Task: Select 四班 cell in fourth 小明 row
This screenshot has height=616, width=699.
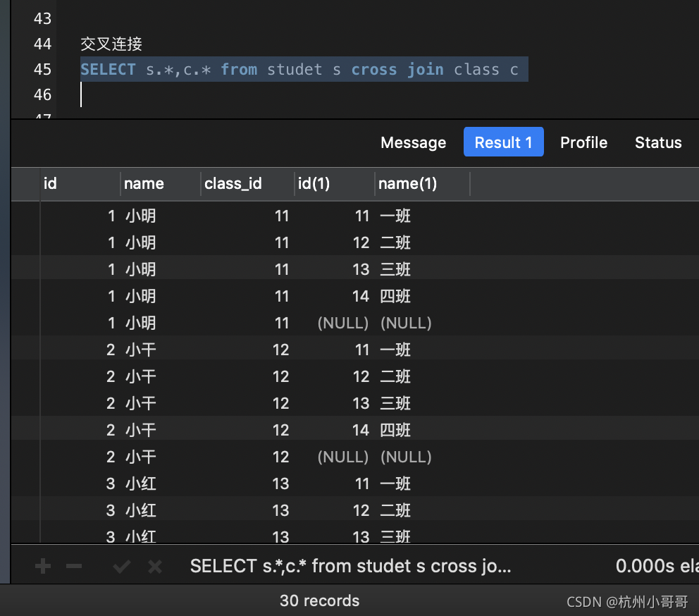Action: click(x=395, y=297)
